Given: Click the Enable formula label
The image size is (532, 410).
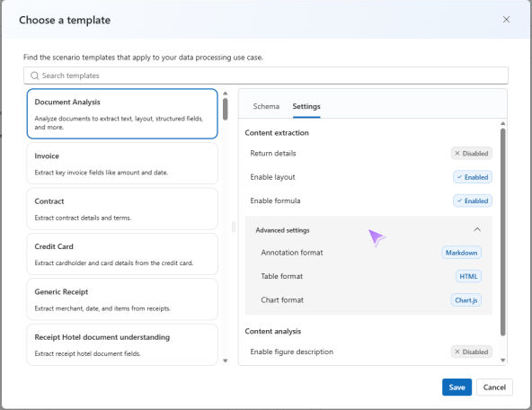Looking at the screenshot, I should click(275, 201).
